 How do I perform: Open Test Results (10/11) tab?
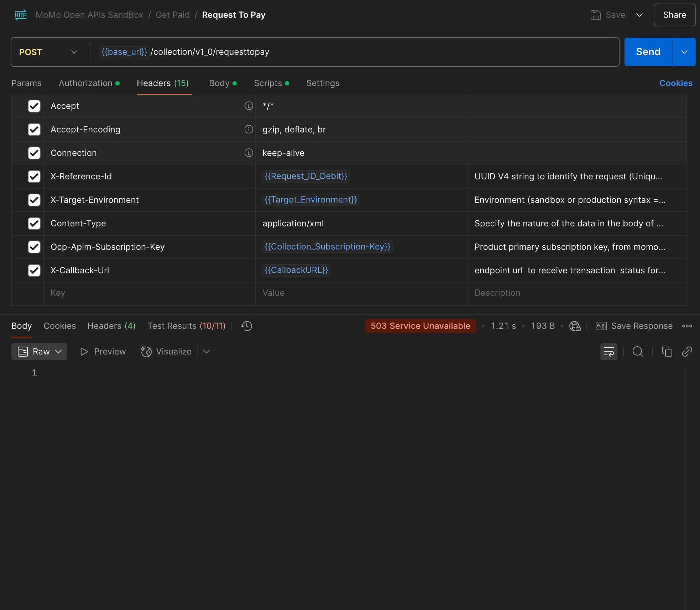tap(187, 326)
